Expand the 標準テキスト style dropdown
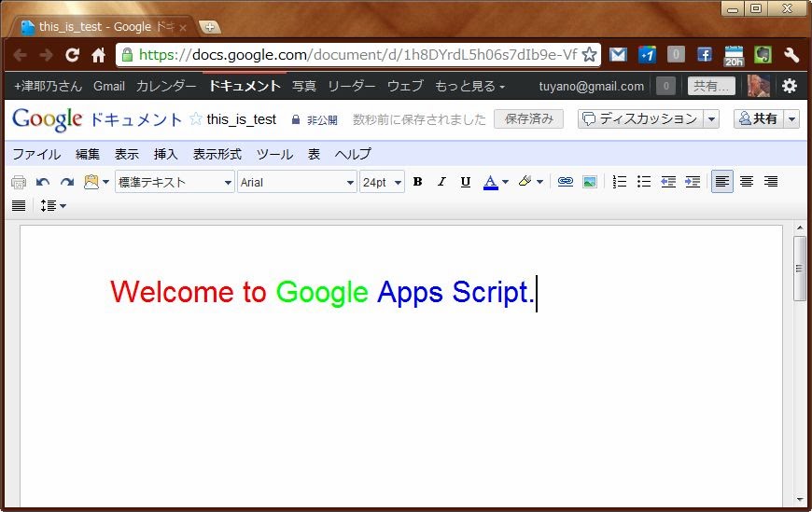This screenshot has width=812, height=512. pyautogui.click(x=175, y=182)
